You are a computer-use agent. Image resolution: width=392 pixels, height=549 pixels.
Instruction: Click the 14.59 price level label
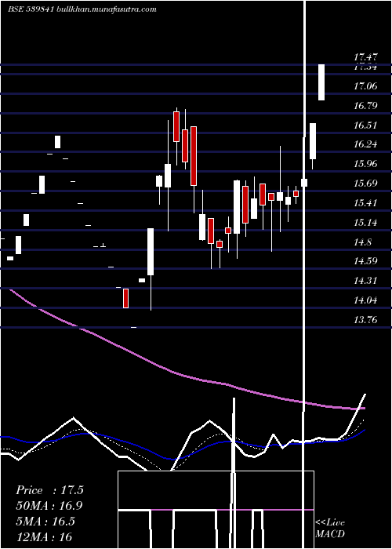(365, 261)
